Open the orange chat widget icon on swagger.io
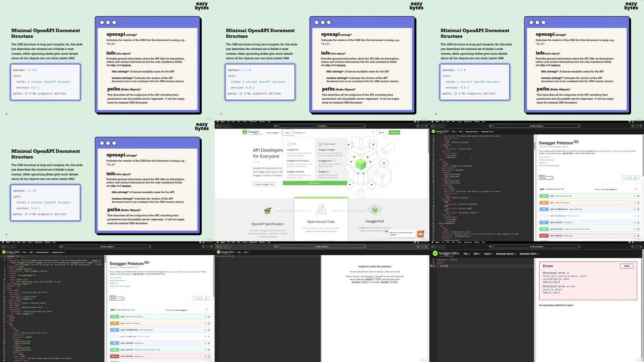644x362 pixels. [x=421, y=234]
